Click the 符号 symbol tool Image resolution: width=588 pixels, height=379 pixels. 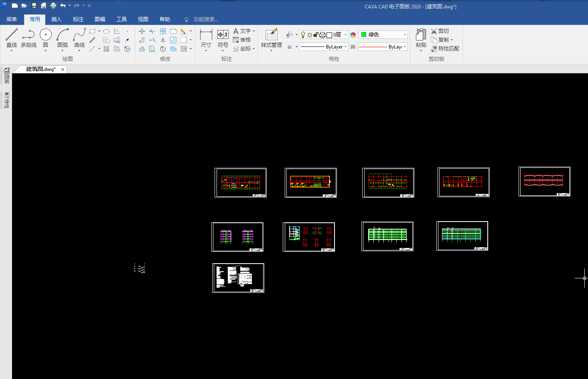[223, 39]
